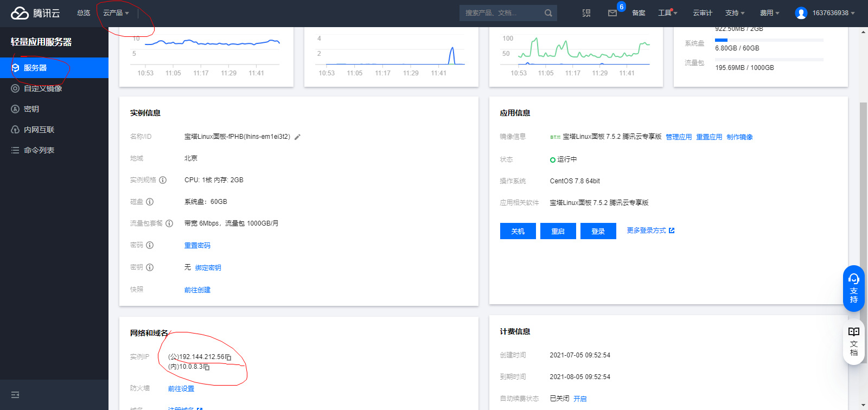868x410 pixels.
Task: Click the Tencent Cloud logo
Action: pos(35,13)
